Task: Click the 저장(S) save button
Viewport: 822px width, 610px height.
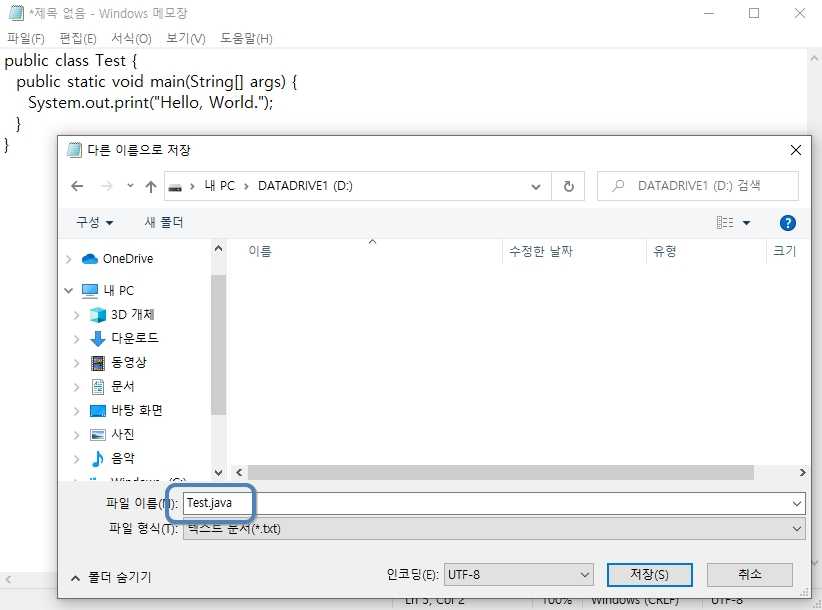Action: [650, 575]
